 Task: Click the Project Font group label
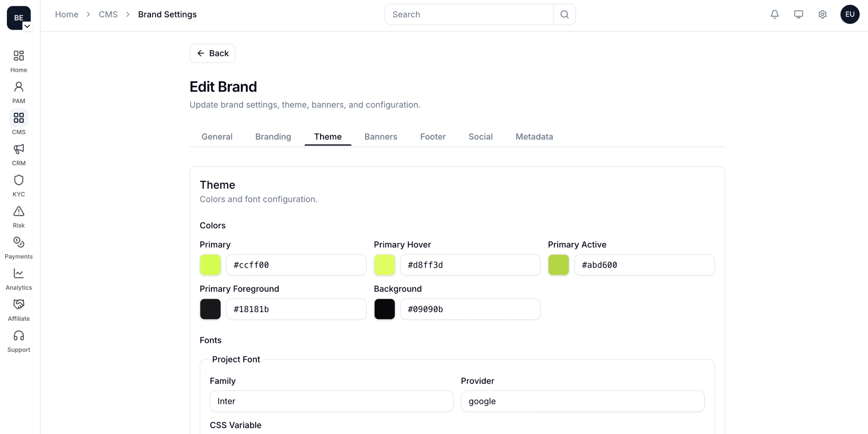236,359
